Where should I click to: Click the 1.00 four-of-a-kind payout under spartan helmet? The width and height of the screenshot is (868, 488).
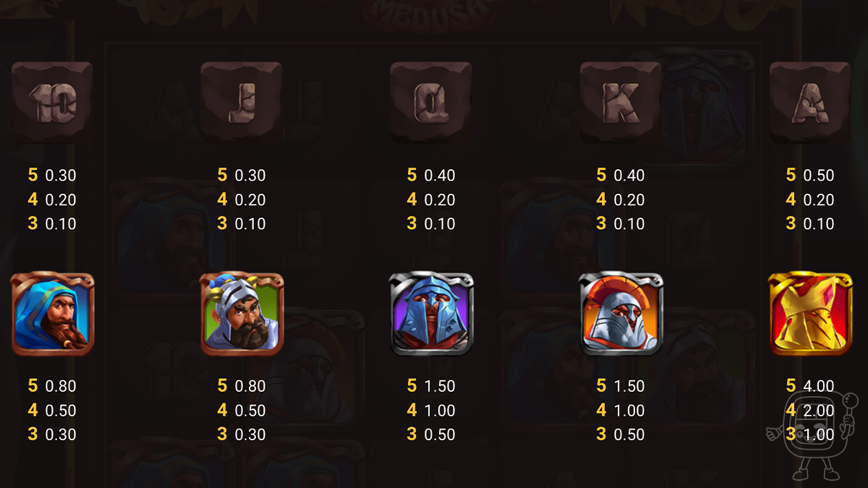(629, 410)
